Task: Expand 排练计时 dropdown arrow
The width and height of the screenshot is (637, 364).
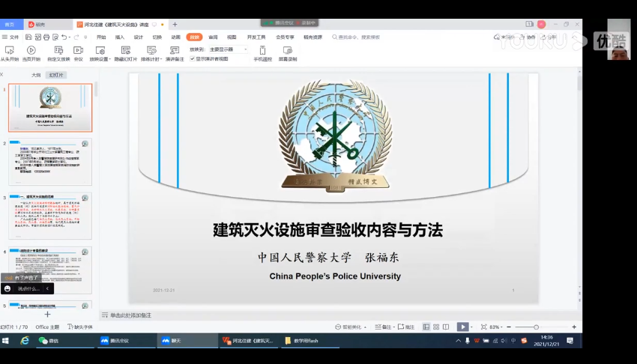Action: [161, 59]
